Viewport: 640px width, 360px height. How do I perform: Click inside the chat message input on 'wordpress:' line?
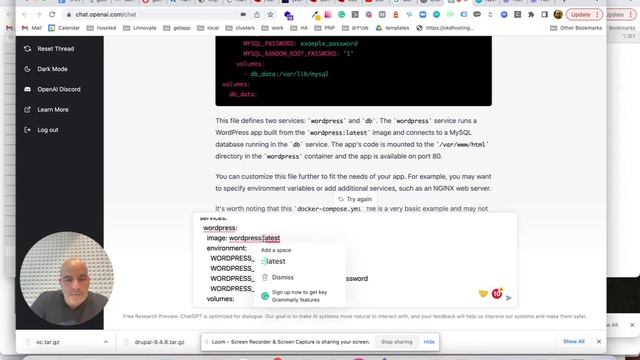[220, 228]
